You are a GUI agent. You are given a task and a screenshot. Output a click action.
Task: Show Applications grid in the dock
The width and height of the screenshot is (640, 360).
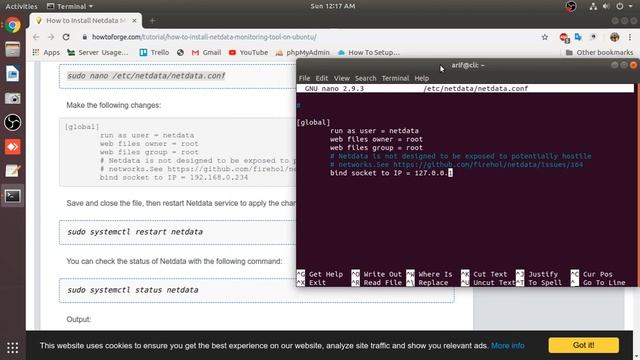point(13,348)
